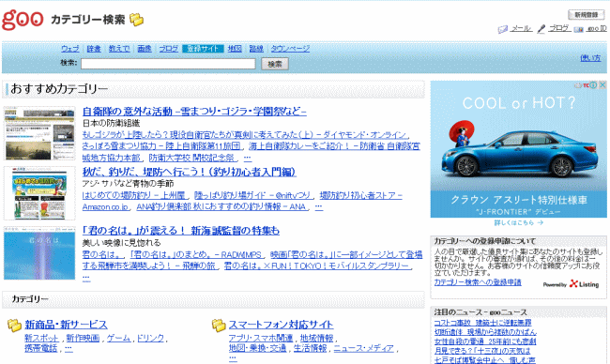Open the ニュース・メディア subcategory
The height and width of the screenshot is (364, 610).
[364, 348]
